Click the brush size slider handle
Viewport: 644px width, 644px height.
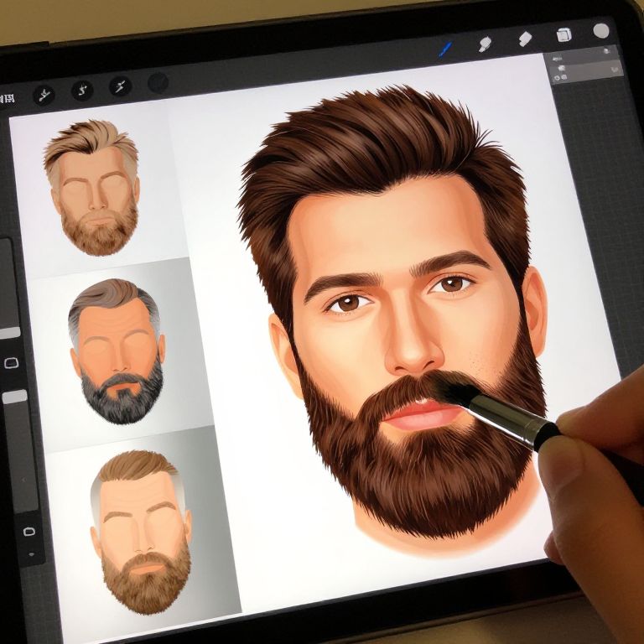pos(9,333)
